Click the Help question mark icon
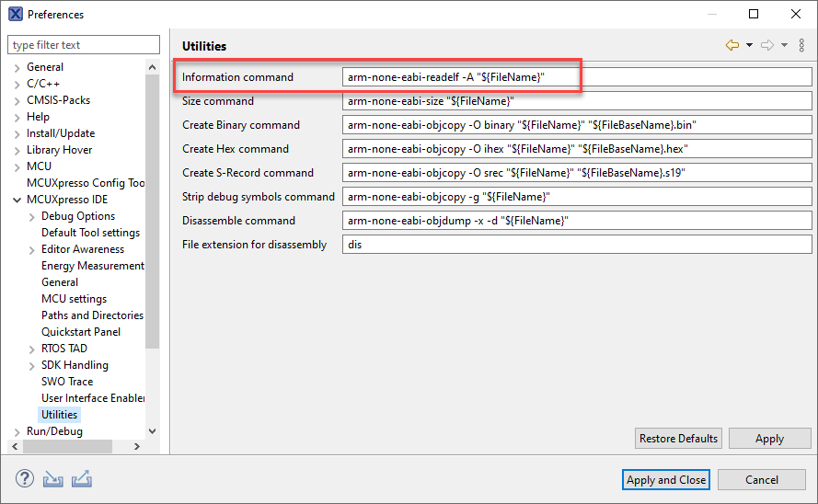Viewport: 818px width, 504px height. pyautogui.click(x=25, y=479)
